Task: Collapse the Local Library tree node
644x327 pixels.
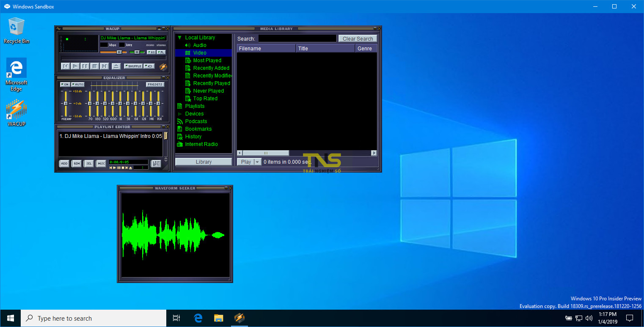Action: 179,38
